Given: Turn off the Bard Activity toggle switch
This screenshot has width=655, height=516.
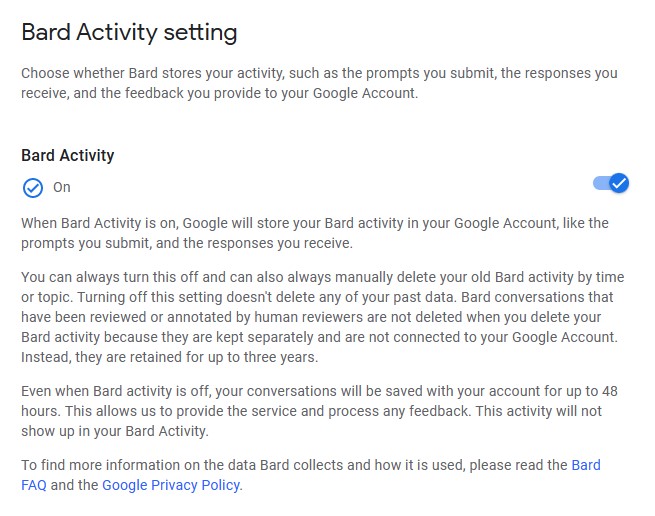Looking at the screenshot, I should click(x=611, y=183).
